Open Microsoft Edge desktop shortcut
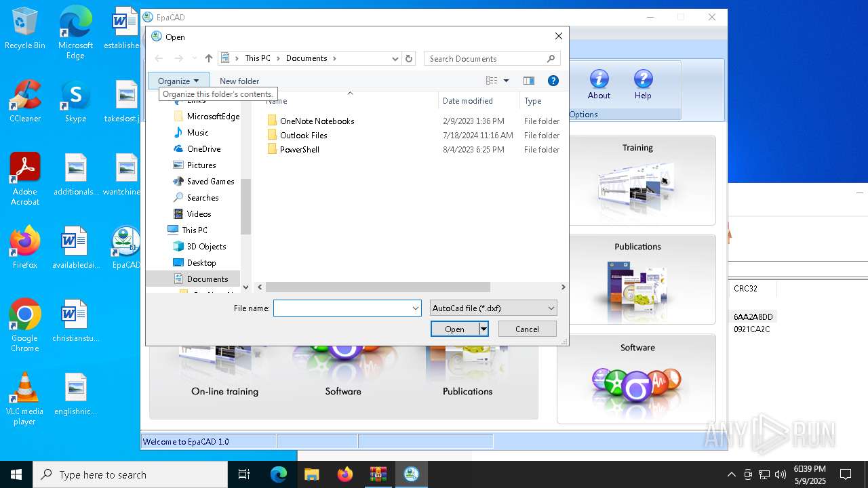The width and height of the screenshot is (868, 488). (75, 32)
